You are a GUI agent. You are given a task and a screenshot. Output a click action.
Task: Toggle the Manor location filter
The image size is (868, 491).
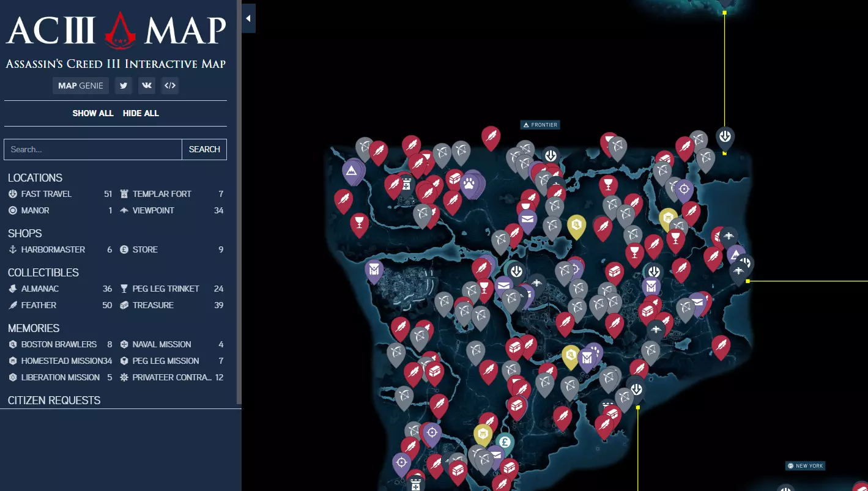[61, 210]
